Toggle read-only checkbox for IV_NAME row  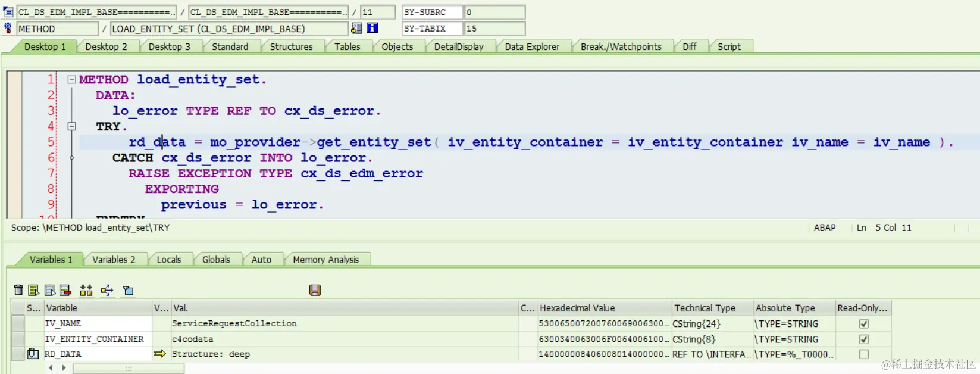864,323
